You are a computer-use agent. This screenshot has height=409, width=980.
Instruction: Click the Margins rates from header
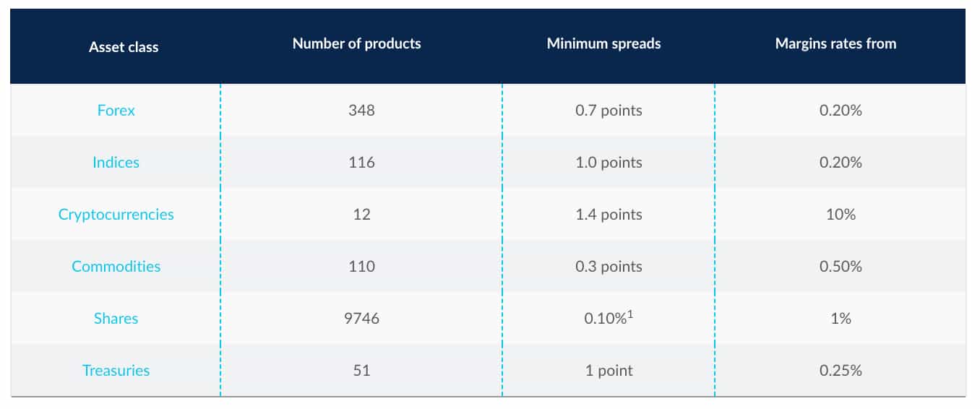835,43
